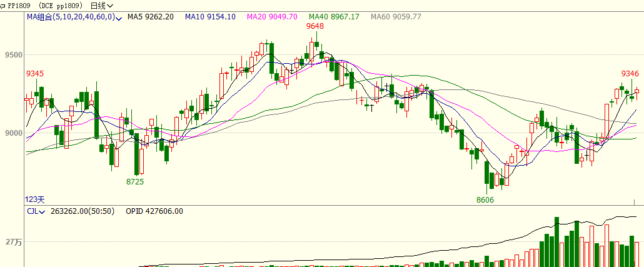Select the MA40 8967.17 label
The width and height of the screenshot is (644, 267).
pos(334,17)
